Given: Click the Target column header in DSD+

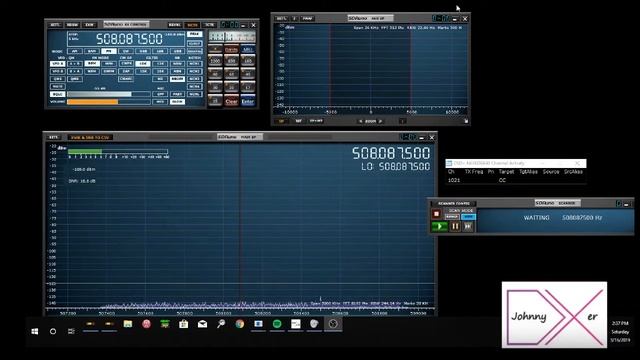Looking at the screenshot, I should pyautogui.click(x=506, y=172).
